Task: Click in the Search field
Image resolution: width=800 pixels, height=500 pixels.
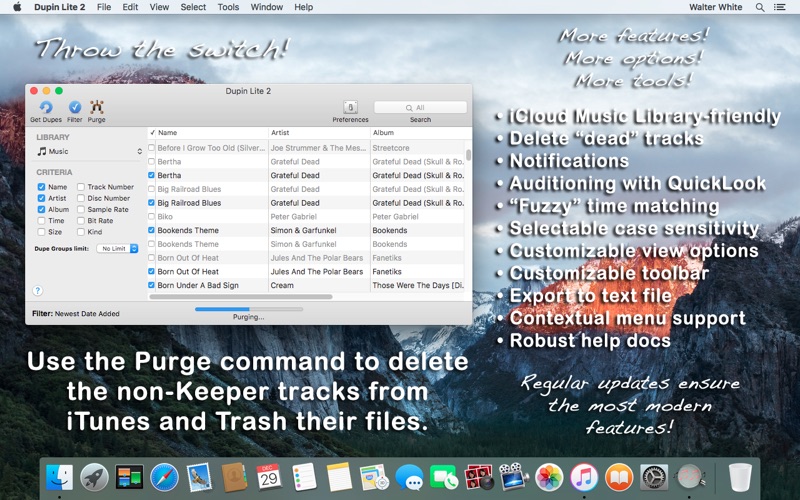Action: click(420, 107)
